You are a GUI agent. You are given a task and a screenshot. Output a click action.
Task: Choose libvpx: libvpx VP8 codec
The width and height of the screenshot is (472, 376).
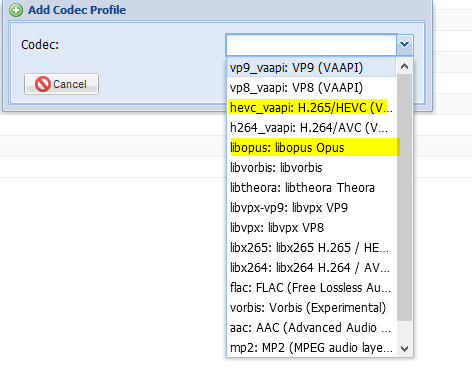pyautogui.click(x=312, y=228)
